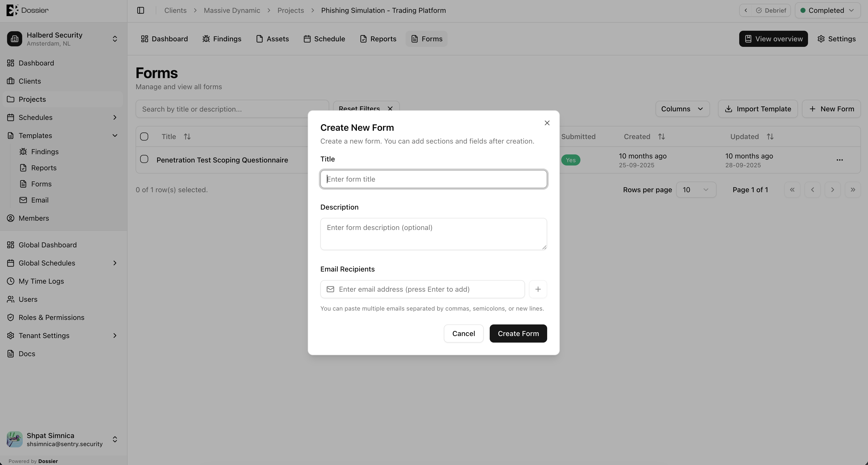Toggle the sidebar panel icon

[x=141, y=10]
